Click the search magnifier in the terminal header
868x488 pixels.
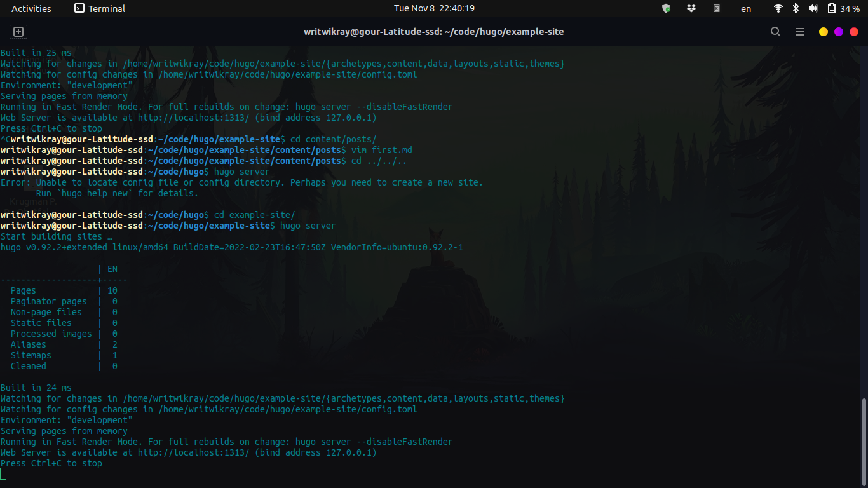[775, 31]
